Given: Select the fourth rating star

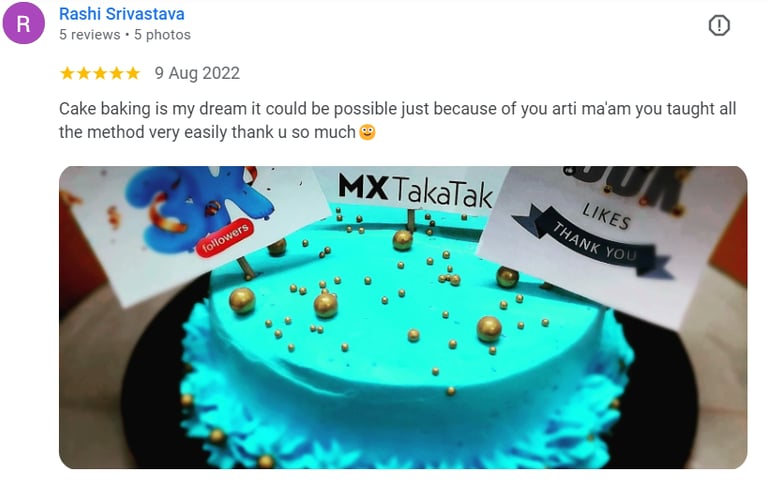Looking at the screenshot, I should point(117,73).
